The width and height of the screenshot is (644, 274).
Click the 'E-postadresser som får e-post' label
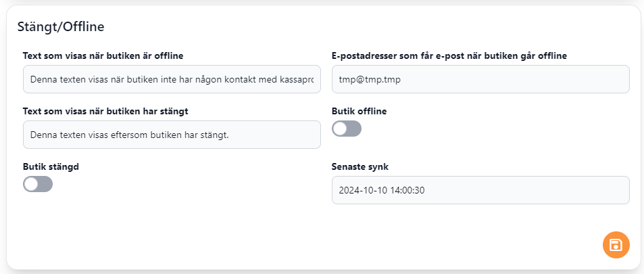click(449, 55)
